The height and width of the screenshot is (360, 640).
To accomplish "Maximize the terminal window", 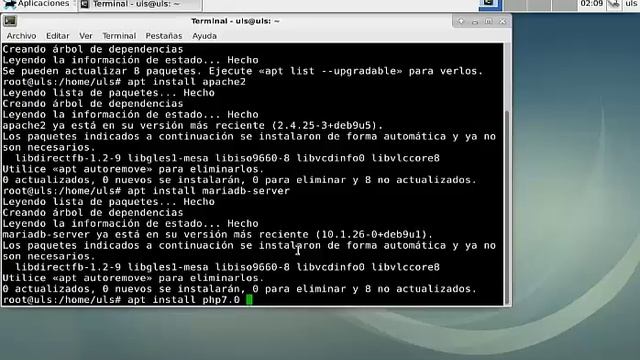I will [489, 21].
